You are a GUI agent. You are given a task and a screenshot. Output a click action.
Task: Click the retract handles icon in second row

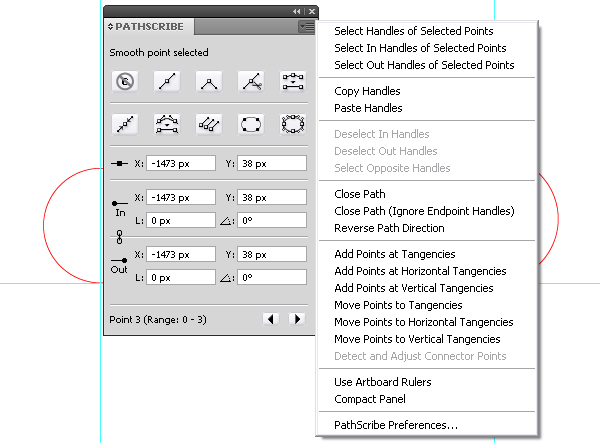pos(125,124)
